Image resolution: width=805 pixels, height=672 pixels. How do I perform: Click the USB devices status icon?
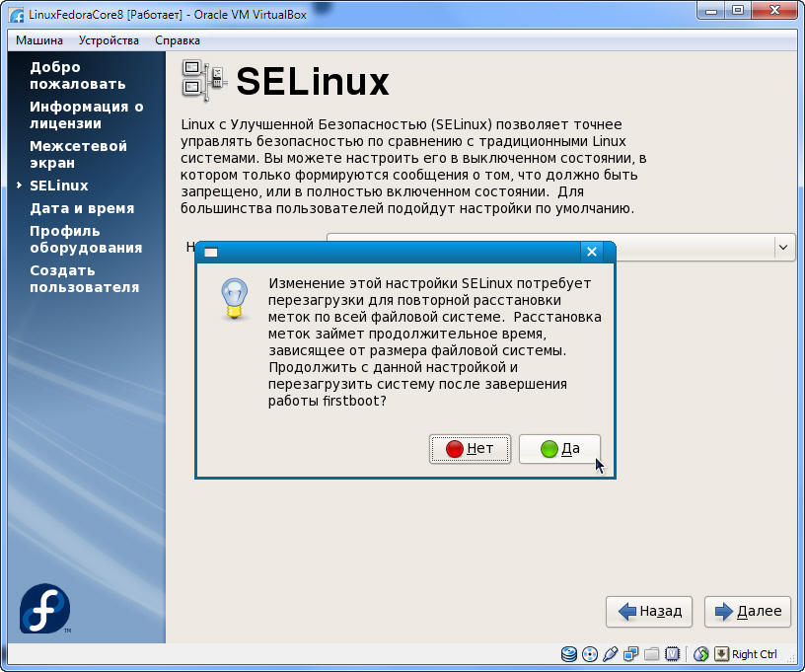(x=610, y=654)
